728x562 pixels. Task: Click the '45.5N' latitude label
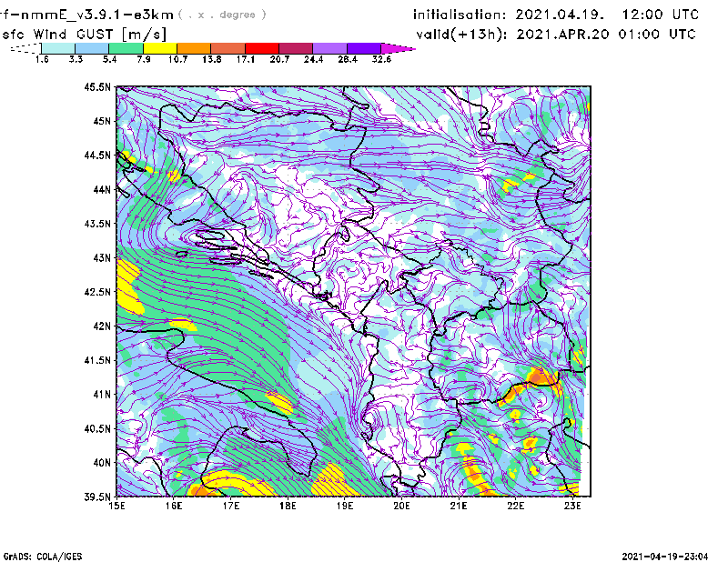97,86
